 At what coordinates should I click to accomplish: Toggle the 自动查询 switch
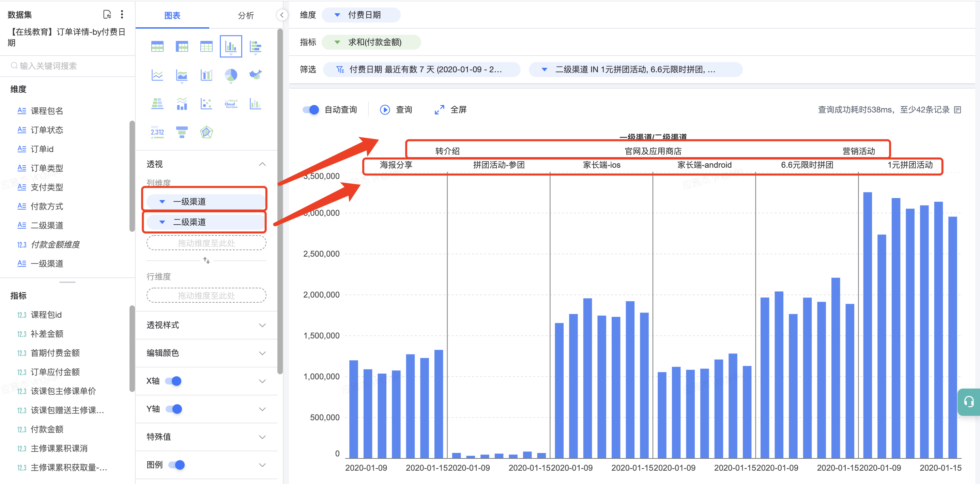(311, 110)
